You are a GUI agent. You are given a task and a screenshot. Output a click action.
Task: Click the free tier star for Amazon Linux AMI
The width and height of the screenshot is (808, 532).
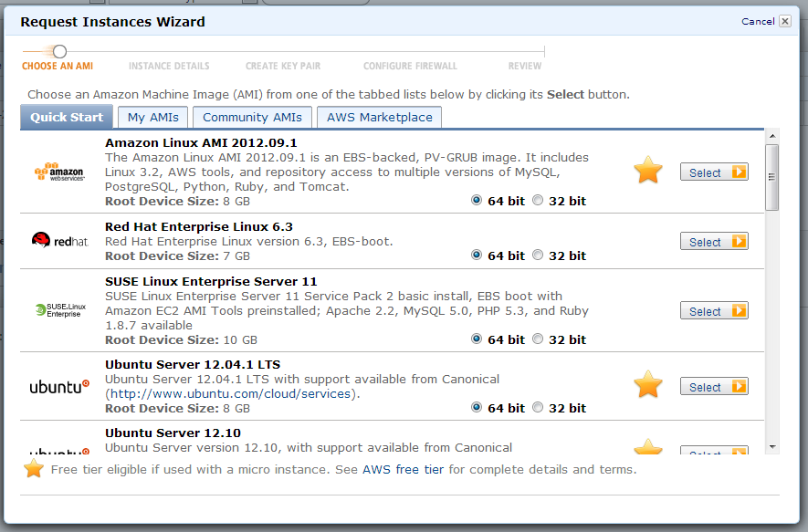pyautogui.click(x=647, y=170)
